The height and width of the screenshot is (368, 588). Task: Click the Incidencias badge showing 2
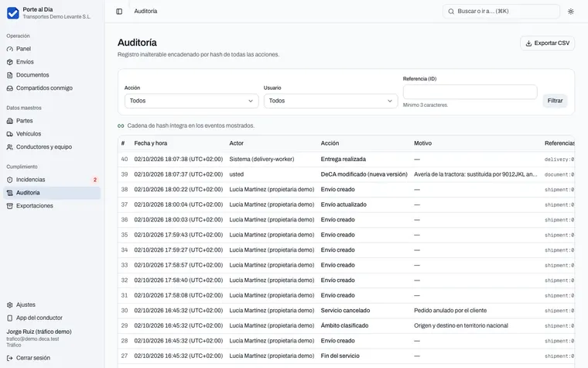(x=95, y=180)
